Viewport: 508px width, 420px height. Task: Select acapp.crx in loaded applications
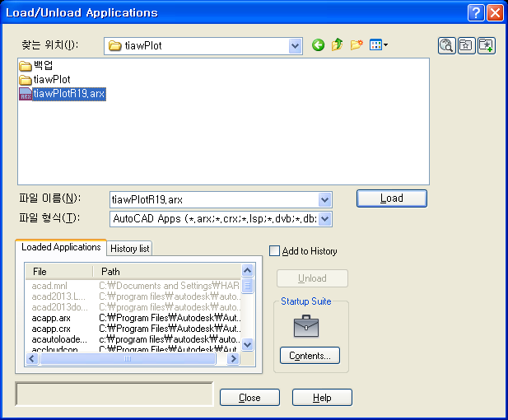click(x=133, y=329)
